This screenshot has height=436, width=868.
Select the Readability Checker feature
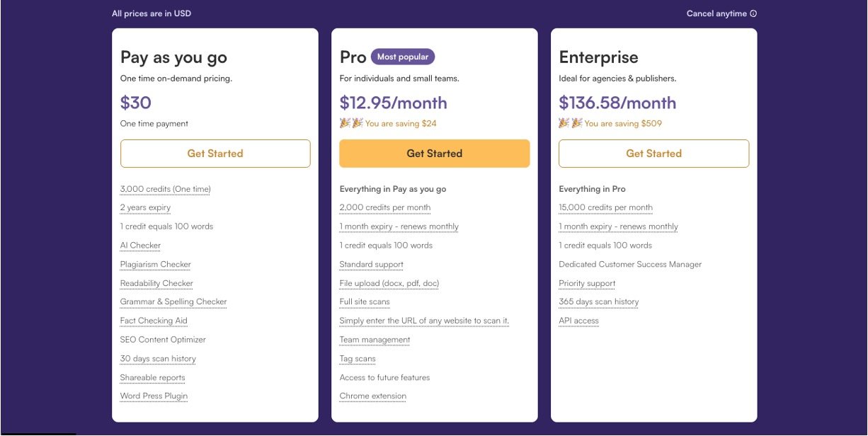click(156, 283)
